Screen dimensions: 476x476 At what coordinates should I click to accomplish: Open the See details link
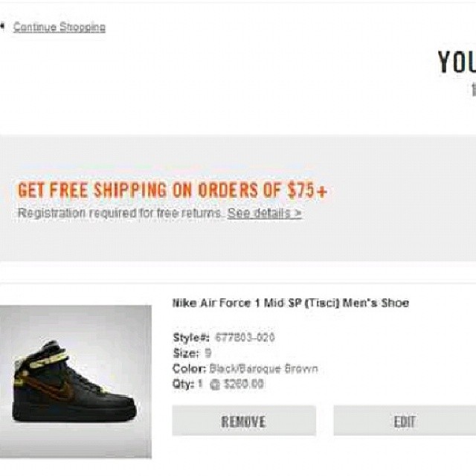pyautogui.click(x=264, y=213)
